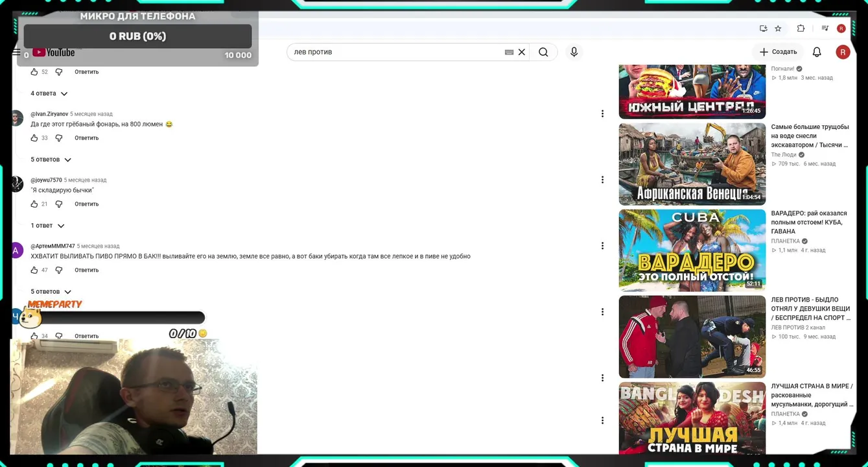The width and height of the screenshot is (868, 467).
Task: Like the comment with 52 likes
Action: pos(34,72)
